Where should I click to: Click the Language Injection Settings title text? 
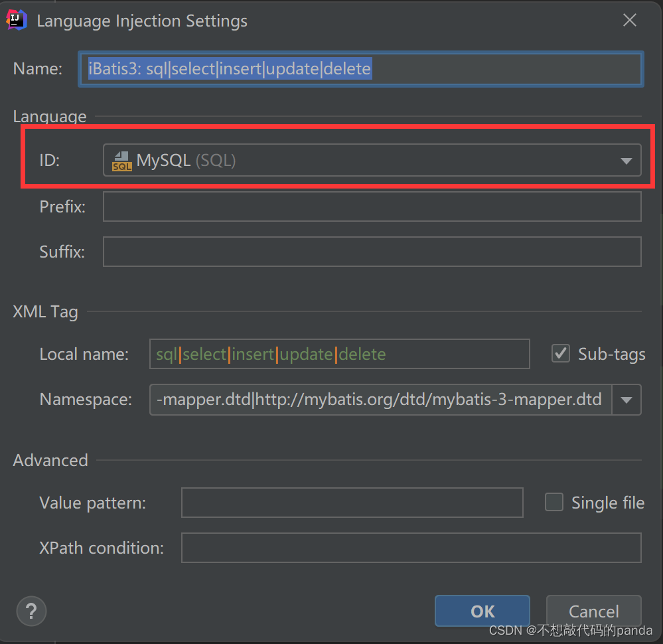point(142,21)
